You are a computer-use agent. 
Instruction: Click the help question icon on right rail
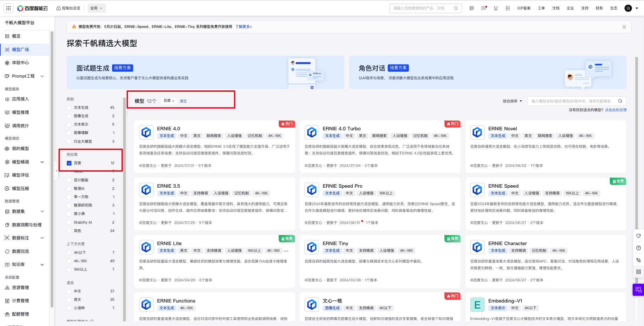[638, 248]
